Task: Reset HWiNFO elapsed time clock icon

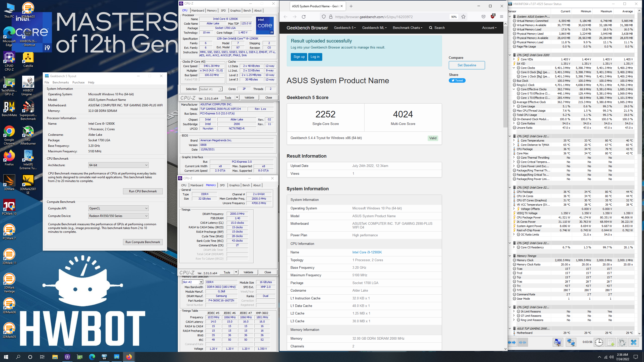Action: pos(599,342)
